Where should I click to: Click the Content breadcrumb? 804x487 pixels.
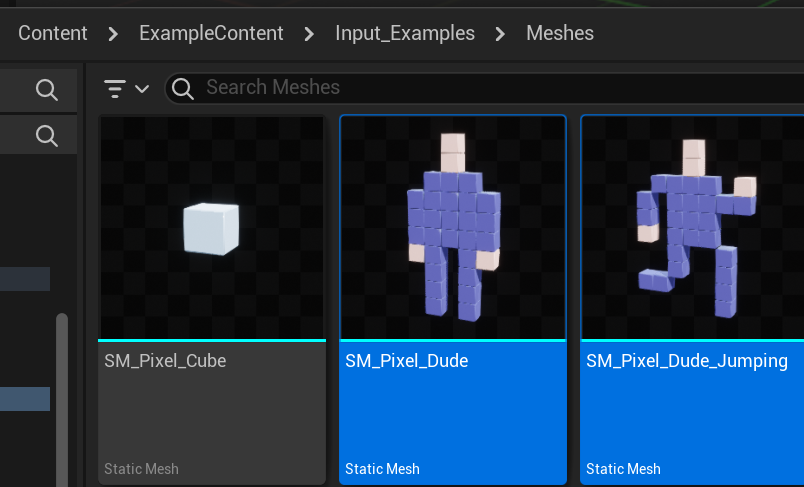[53, 33]
